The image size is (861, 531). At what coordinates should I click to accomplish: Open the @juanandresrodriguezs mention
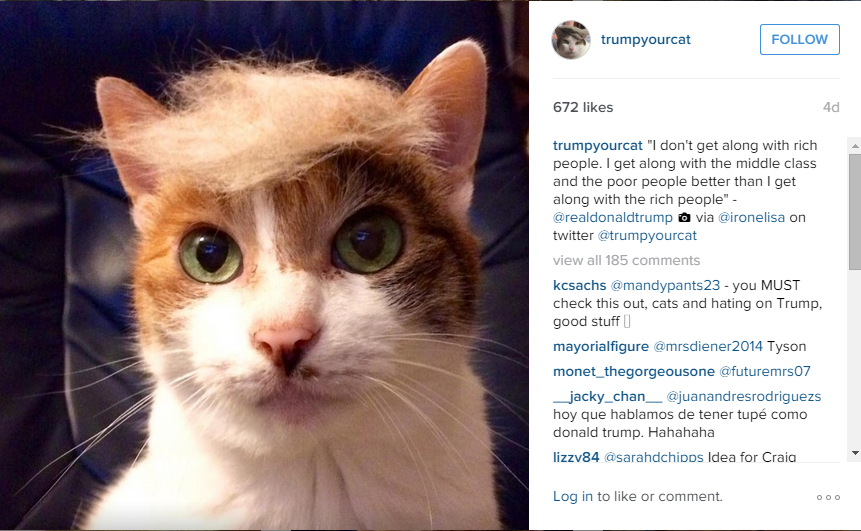tap(743, 396)
